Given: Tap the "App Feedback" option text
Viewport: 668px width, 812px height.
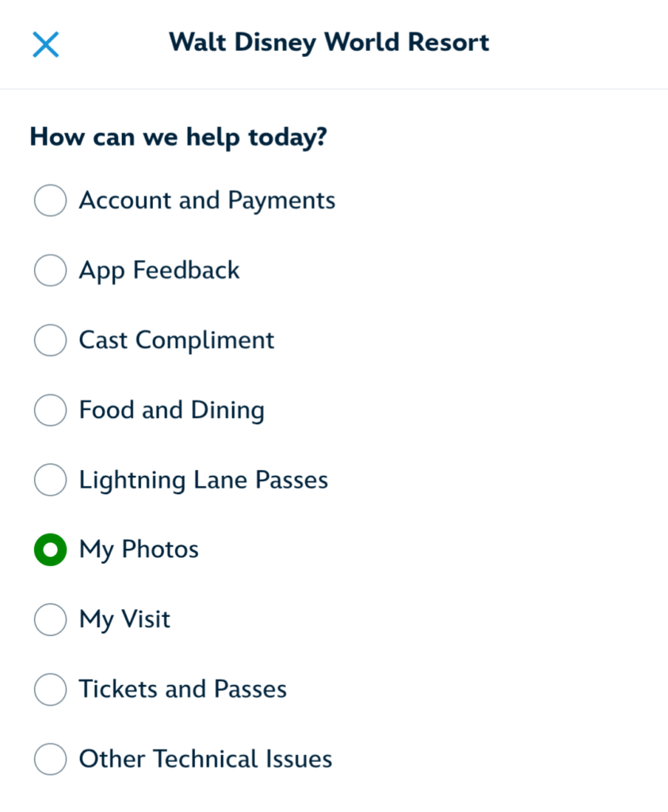Looking at the screenshot, I should 159,270.
